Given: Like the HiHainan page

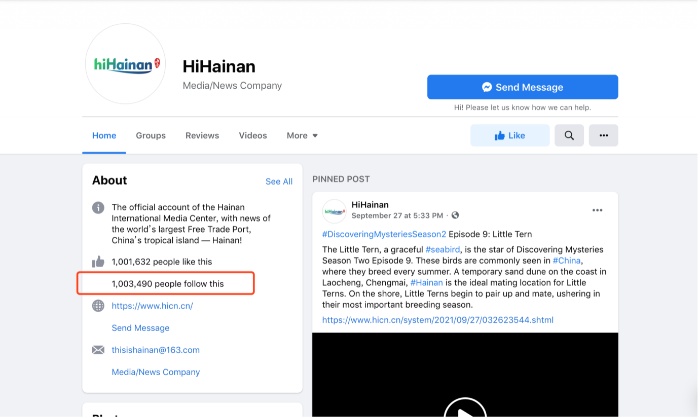Looking at the screenshot, I should pos(510,135).
